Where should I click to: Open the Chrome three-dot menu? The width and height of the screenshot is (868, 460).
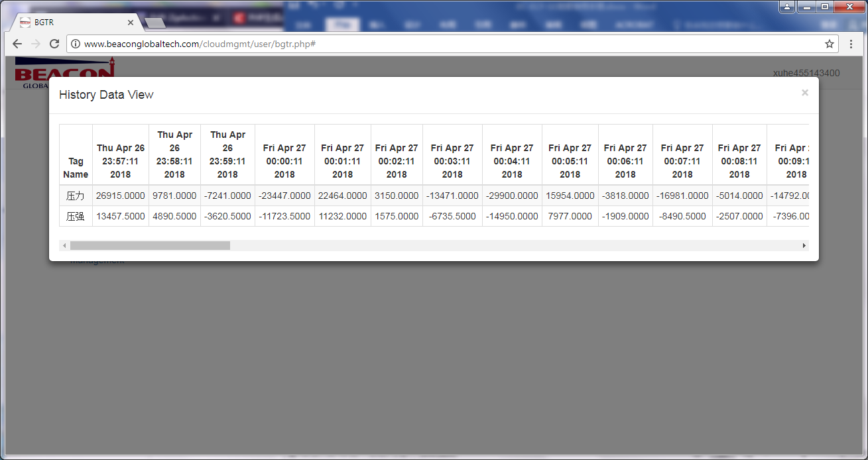(x=851, y=44)
